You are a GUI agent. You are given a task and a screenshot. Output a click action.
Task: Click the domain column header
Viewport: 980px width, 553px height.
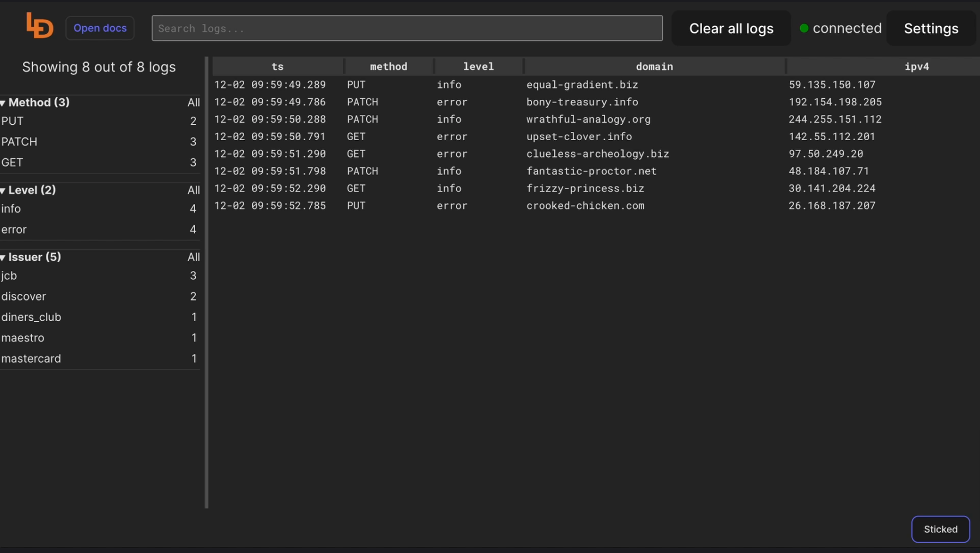[x=654, y=67]
